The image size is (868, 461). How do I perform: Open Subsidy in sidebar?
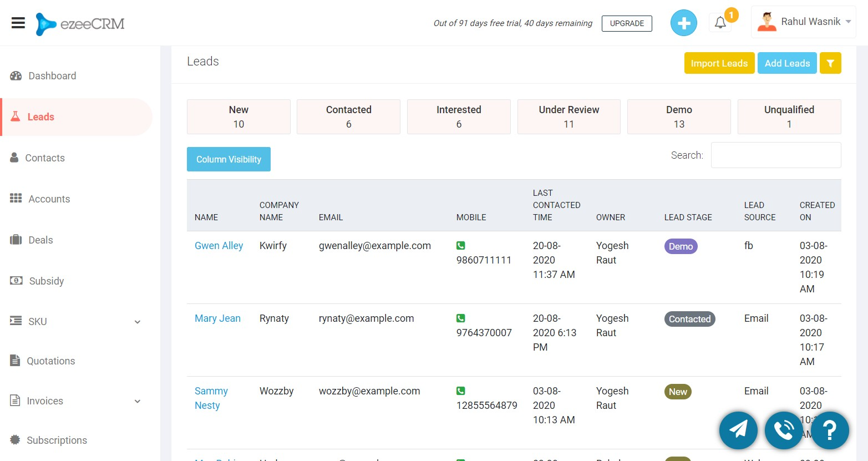click(47, 281)
